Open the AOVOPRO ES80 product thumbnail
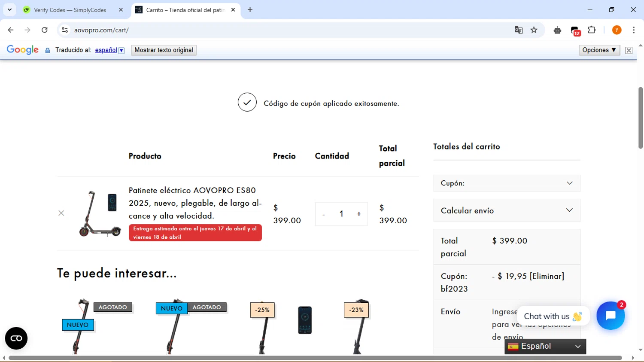The width and height of the screenshot is (644, 362). (x=100, y=213)
